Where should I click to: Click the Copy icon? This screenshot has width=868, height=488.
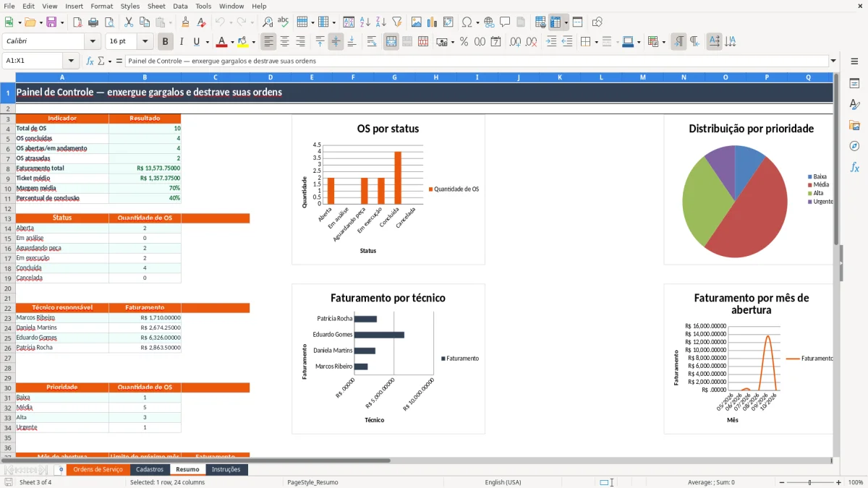(145, 22)
